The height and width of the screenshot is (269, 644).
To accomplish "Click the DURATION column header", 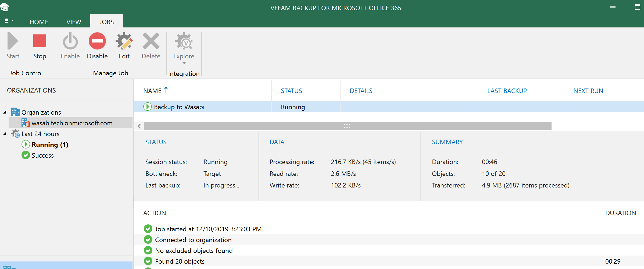I will [x=621, y=213].
